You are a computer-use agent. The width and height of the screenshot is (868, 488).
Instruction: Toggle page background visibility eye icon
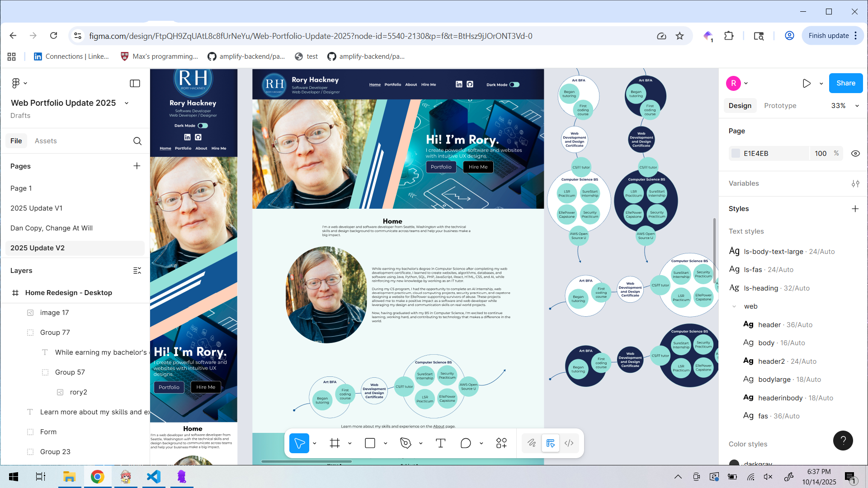coord(855,154)
